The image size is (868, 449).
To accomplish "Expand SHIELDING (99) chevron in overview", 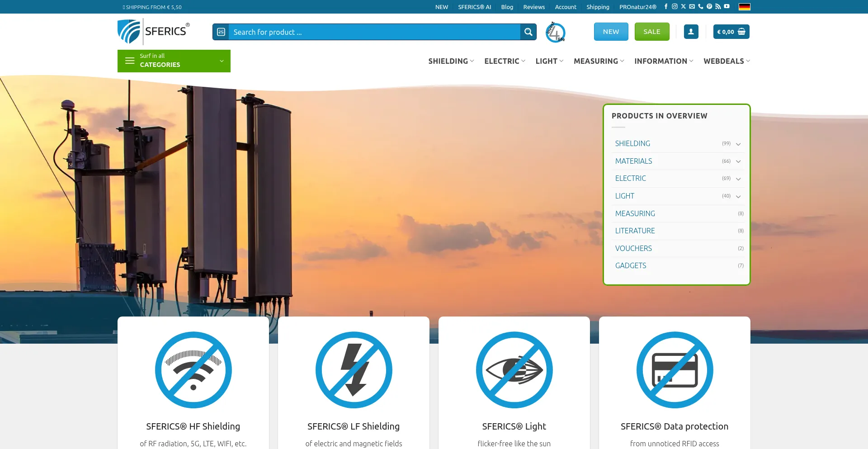I will click(x=738, y=144).
